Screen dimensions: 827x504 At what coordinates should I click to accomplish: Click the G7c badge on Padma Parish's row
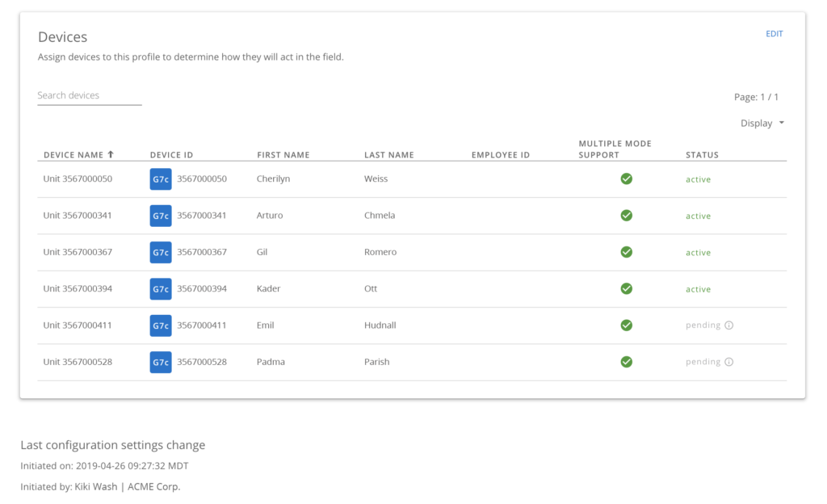click(160, 362)
